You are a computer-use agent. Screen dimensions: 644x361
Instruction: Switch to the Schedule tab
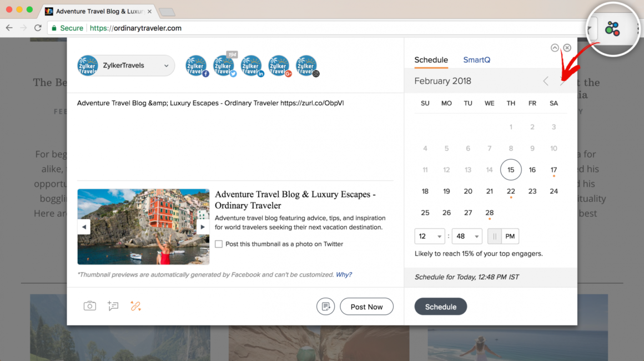tap(431, 60)
